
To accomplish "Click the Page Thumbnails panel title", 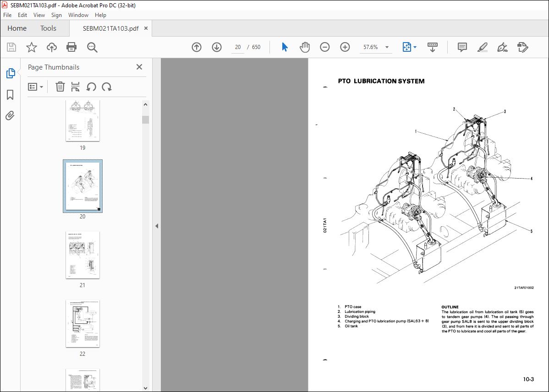I will click(x=54, y=67).
